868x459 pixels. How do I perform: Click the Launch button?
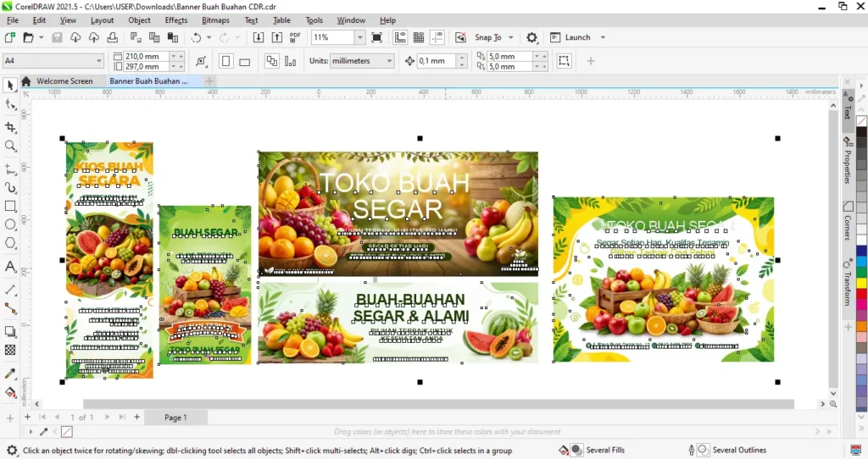(x=571, y=37)
